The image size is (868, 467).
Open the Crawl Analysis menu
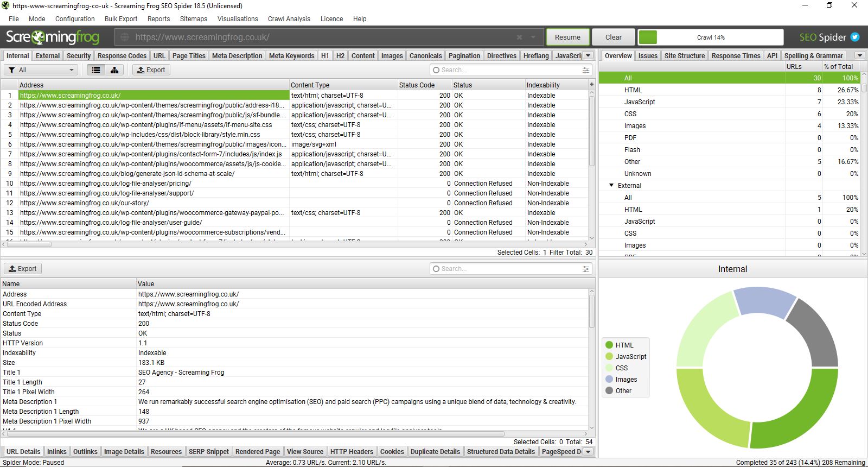pos(289,18)
